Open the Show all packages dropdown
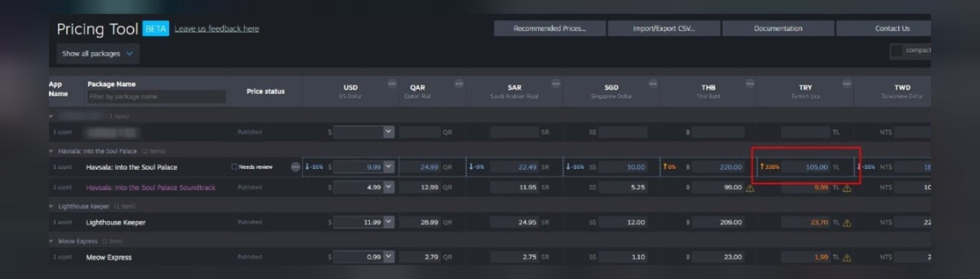Viewport: 980px width, 279px height. [98, 53]
